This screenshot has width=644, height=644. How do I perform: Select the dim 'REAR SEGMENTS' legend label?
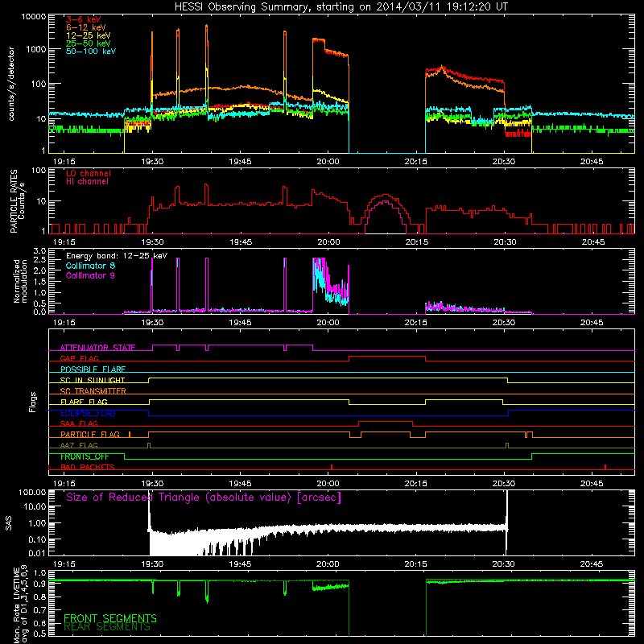pos(107,627)
